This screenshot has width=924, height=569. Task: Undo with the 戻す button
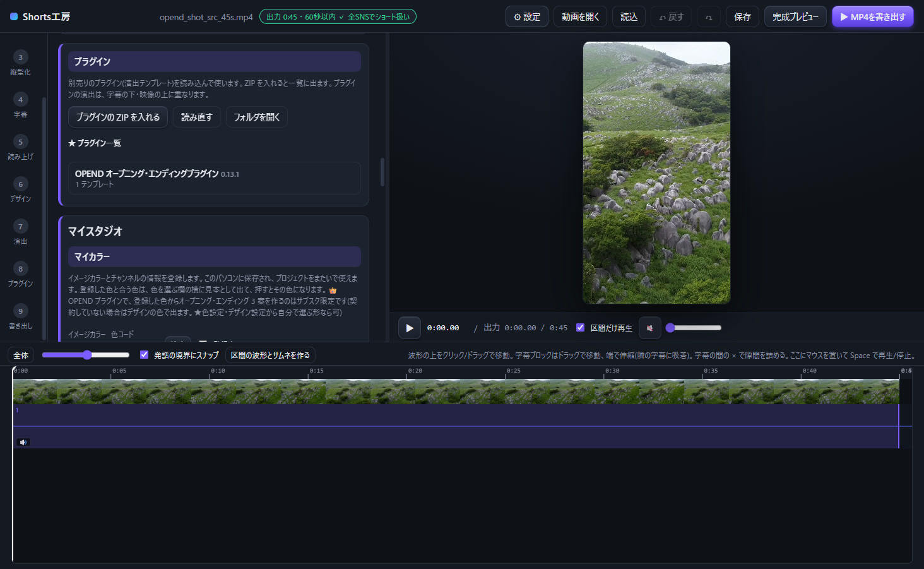672,17
